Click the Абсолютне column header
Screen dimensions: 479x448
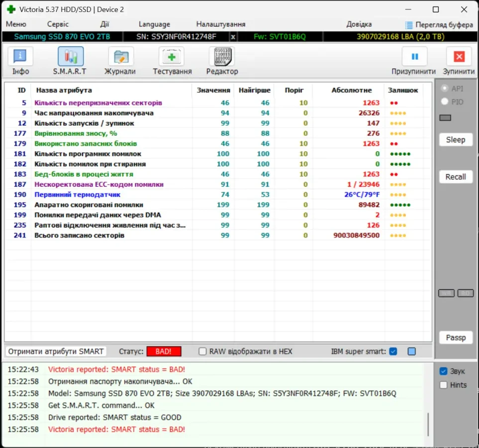point(352,90)
